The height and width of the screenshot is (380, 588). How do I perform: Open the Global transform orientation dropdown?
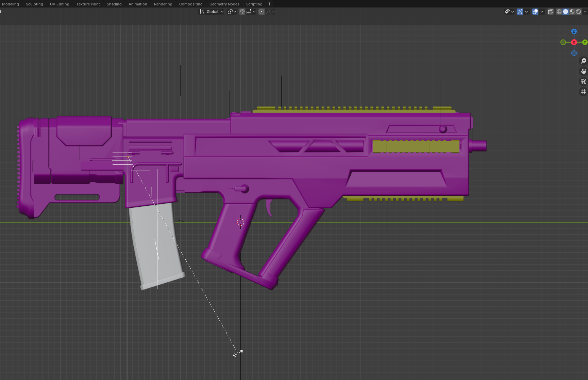pos(212,12)
